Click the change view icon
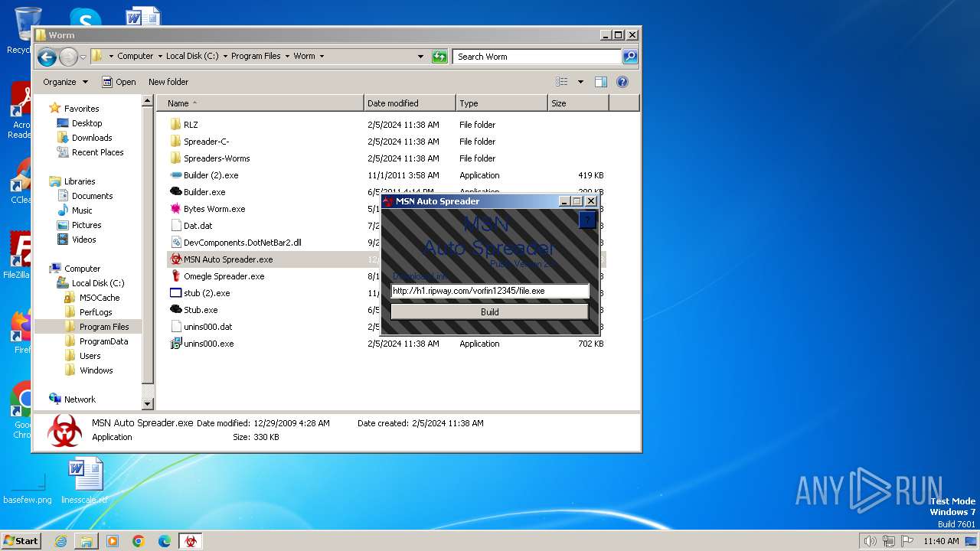 [x=562, y=82]
